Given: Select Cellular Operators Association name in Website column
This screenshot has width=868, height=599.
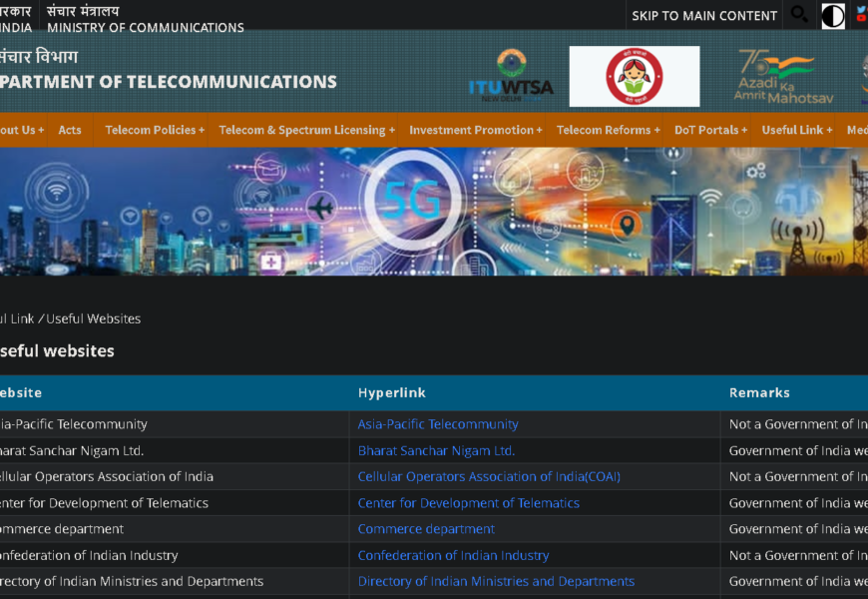Looking at the screenshot, I should [107, 476].
